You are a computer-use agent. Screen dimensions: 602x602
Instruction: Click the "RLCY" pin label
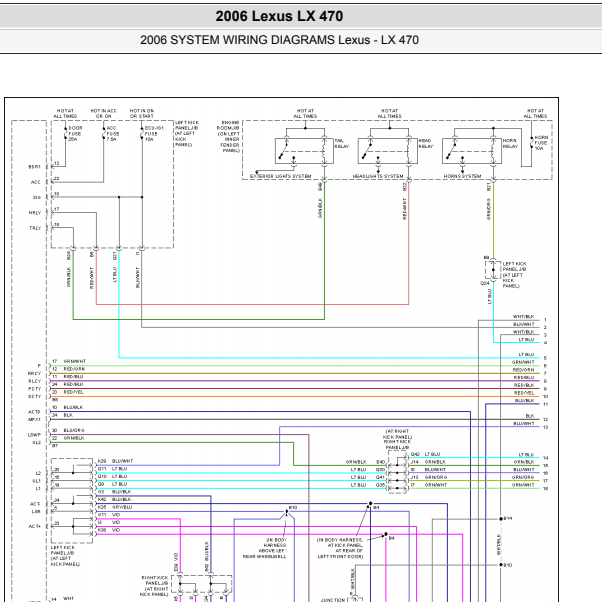[34, 381]
